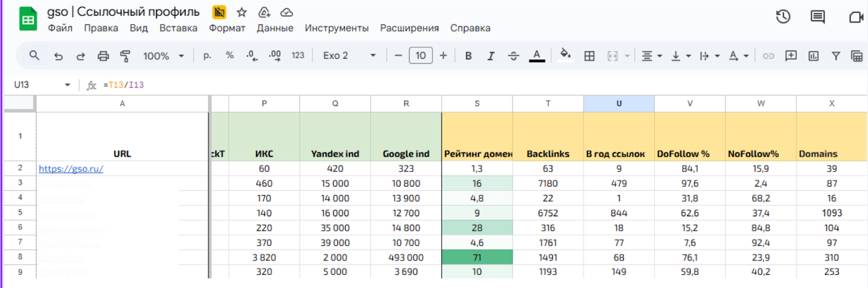Open the Exo 2 font dropdown
Image resolution: width=868 pixels, height=288 pixels.
[x=349, y=55]
